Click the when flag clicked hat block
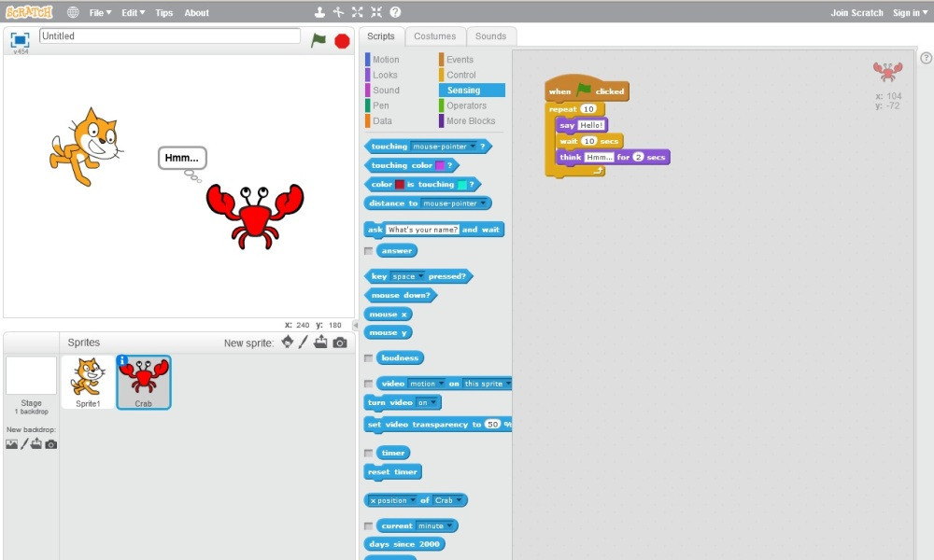The height and width of the screenshot is (560, 934). click(x=587, y=89)
